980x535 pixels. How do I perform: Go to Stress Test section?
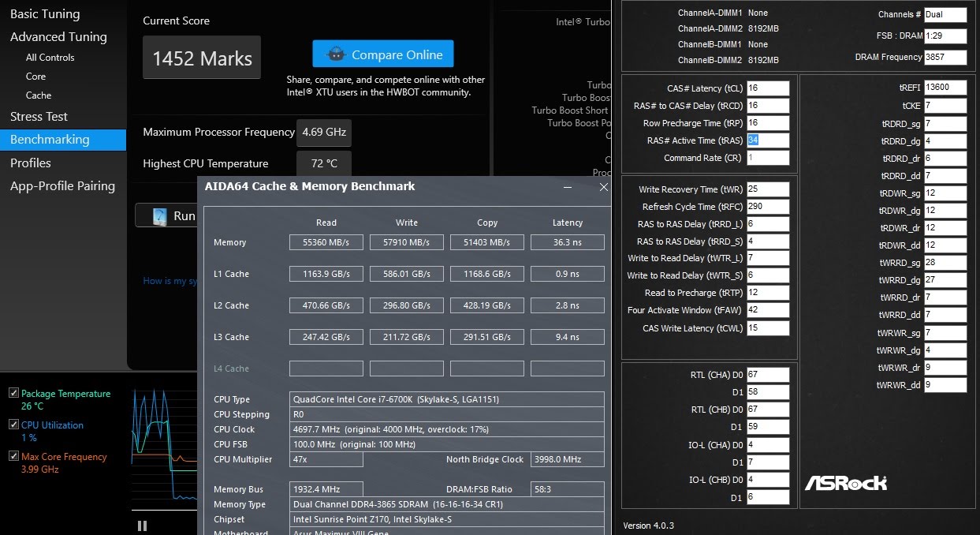39,117
